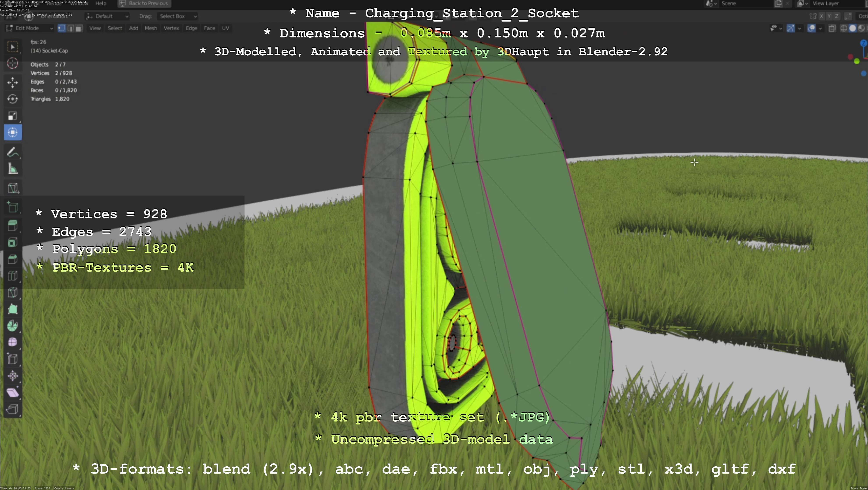
Task: Click the delete scene X icon
Action: (x=787, y=3)
